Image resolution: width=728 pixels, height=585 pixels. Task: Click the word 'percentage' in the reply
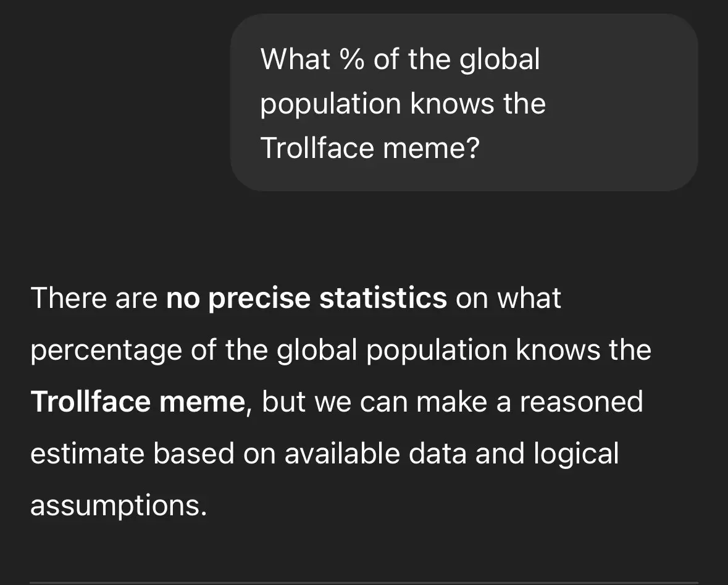[106, 351]
